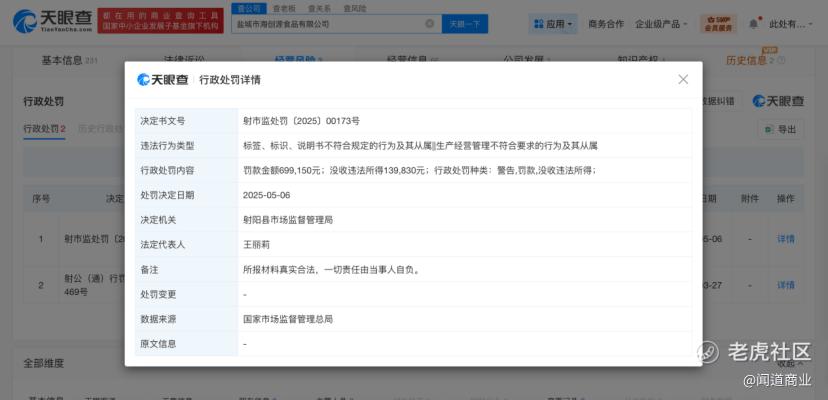828x400 pixels.
Task: Select the 查公司 search tab
Action: pos(248,8)
